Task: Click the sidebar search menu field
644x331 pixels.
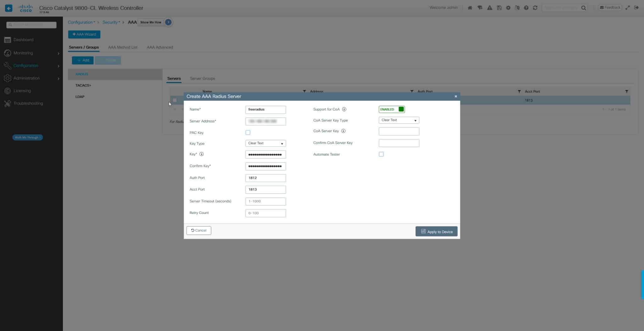Action: [31, 25]
